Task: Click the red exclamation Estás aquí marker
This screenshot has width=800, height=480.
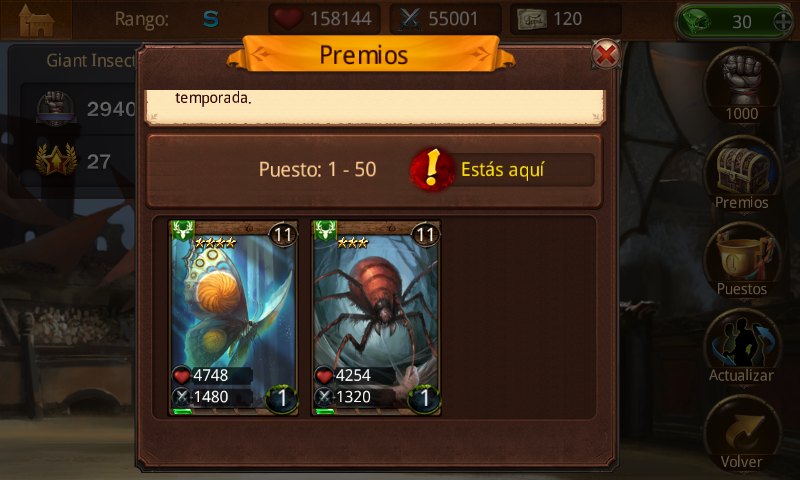Action: [x=432, y=170]
